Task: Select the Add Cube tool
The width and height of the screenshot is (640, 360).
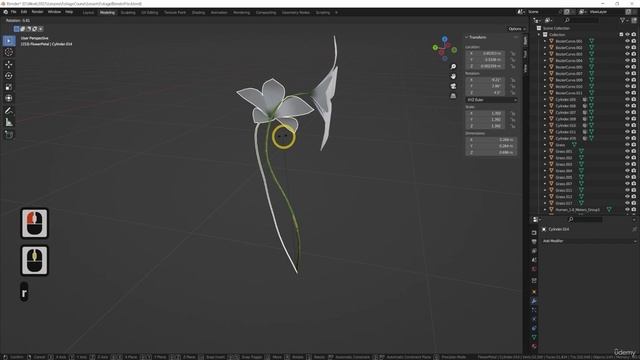Action: pyautogui.click(x=9, y=134)
